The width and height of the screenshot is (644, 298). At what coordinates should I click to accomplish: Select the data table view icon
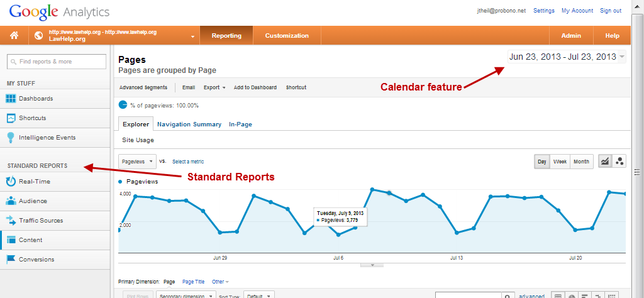click(558, 296)
